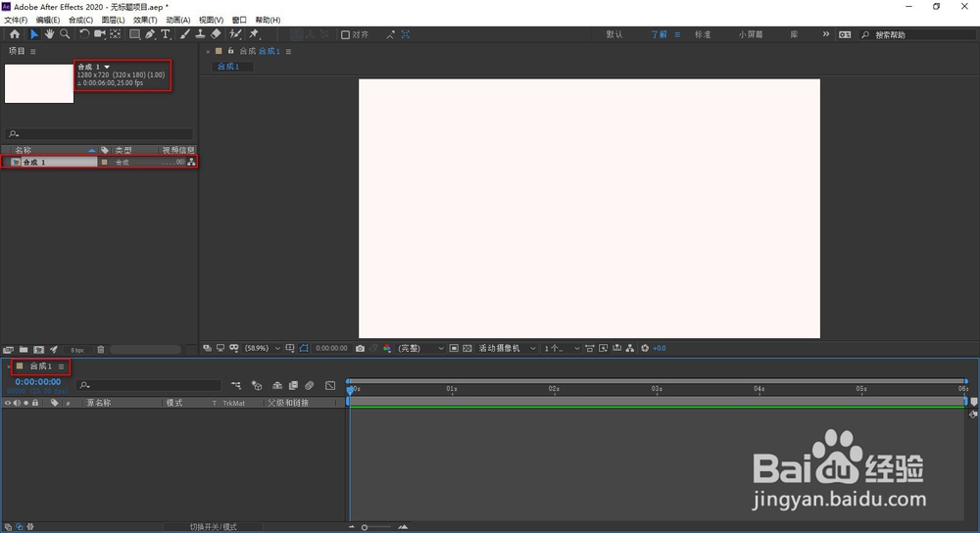Open the Graph Editor in timeline
The image size is (980, 533).
pos(330,385)
